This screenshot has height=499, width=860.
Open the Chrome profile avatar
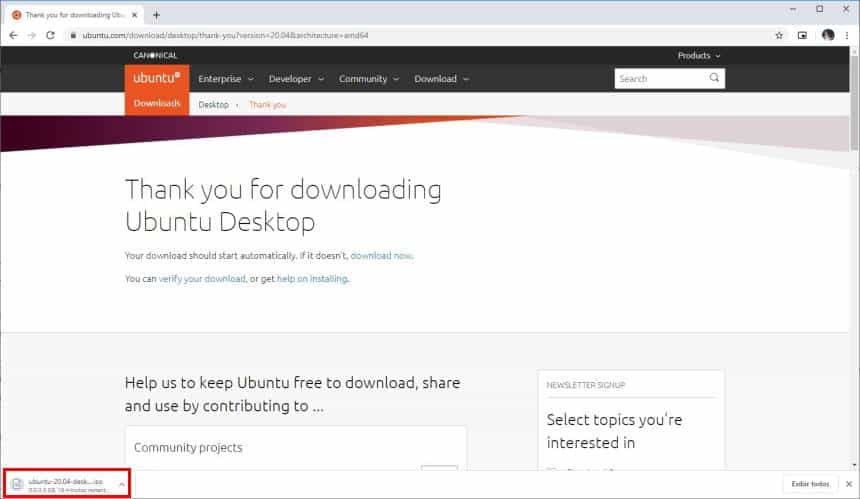pyautogui.click(x=828, y=35)
